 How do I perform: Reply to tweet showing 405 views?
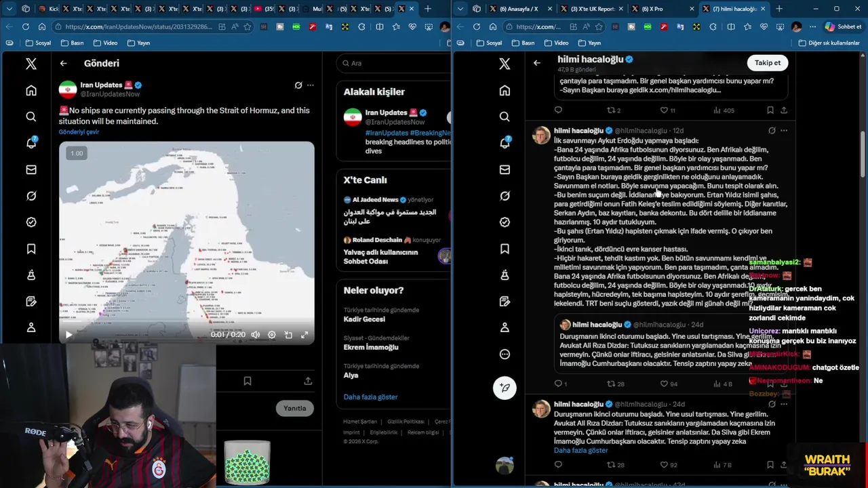coord(558,110)
